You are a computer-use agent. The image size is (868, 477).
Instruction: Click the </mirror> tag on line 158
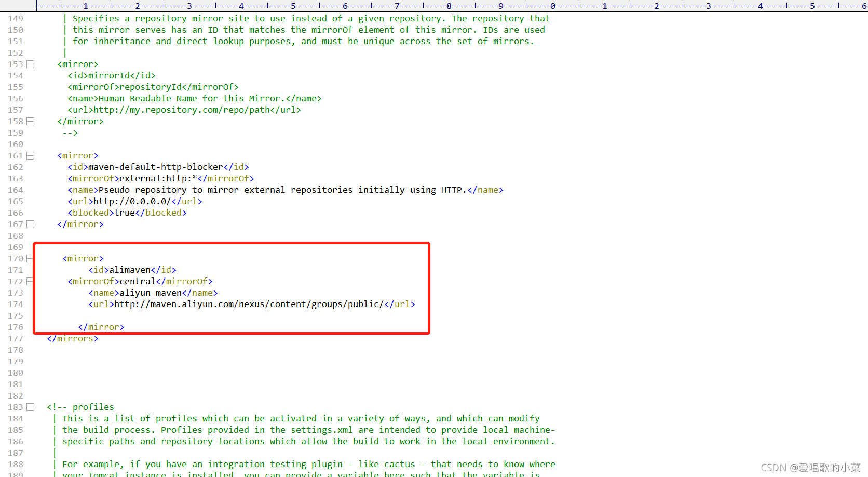[80, 122]
